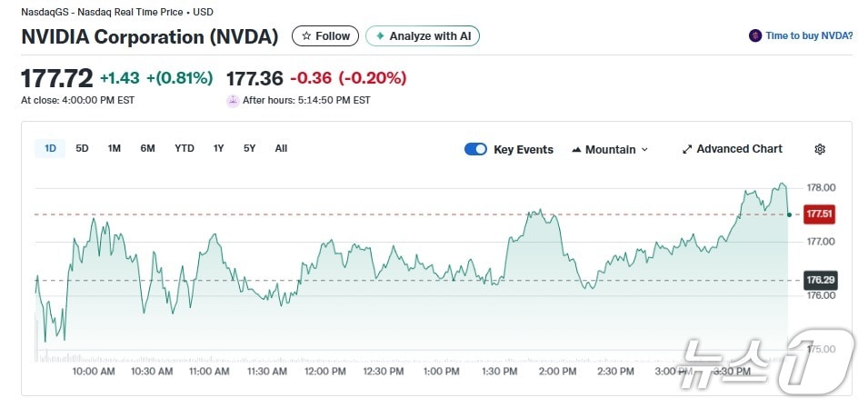Open the Time to buy NVDA? link
Screen dimensions: 868x408
(x=809, y=36)
